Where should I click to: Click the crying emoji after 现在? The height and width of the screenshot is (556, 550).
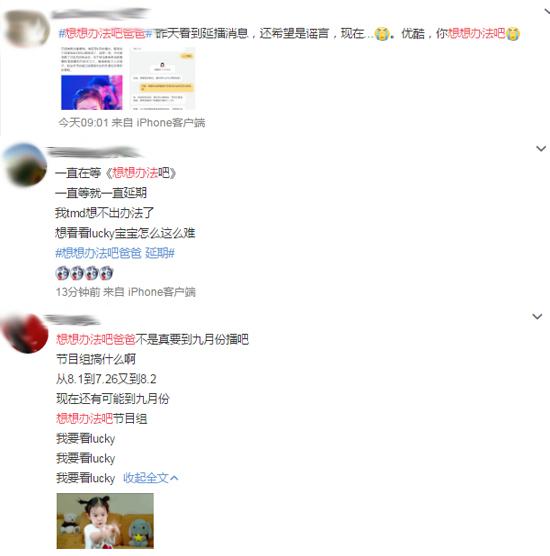[x=382, y=34]
